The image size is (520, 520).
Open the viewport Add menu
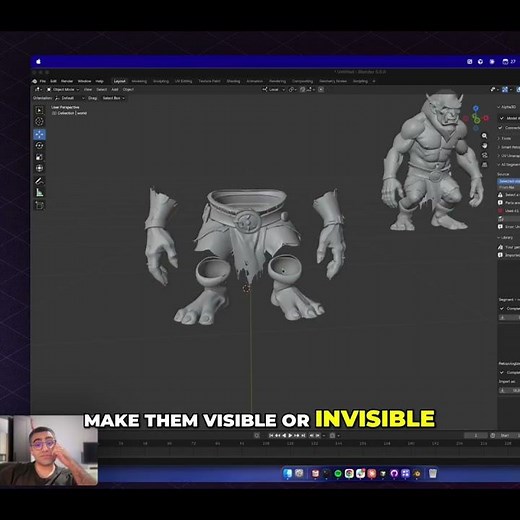[115, 89]
